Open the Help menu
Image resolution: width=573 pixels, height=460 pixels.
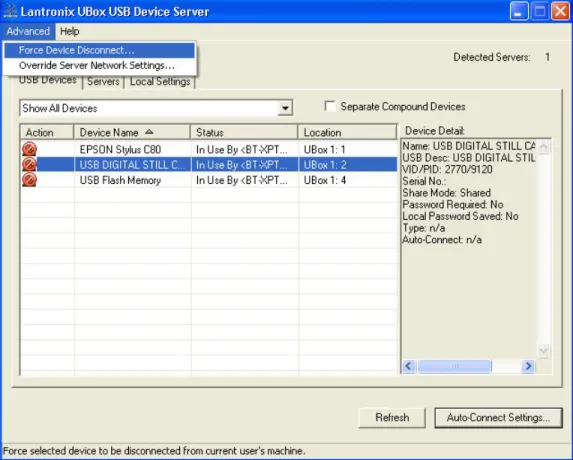click(x=69, y=31)
